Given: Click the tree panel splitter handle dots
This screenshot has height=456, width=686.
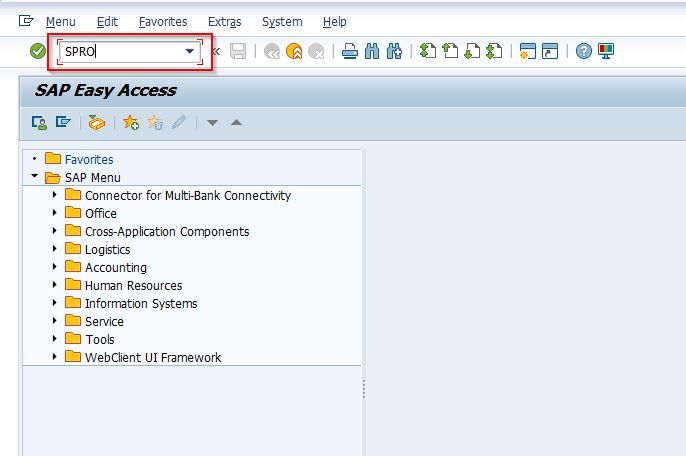Looking at the screenshot, I should pyautogui.click(x=364, y=389).
